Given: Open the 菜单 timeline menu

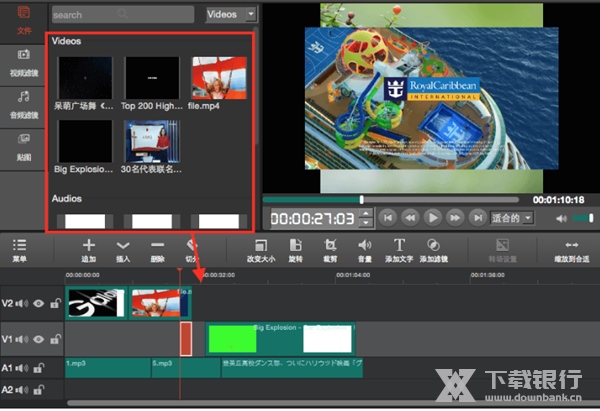Looking at the screenshot, I should [20, 246].
